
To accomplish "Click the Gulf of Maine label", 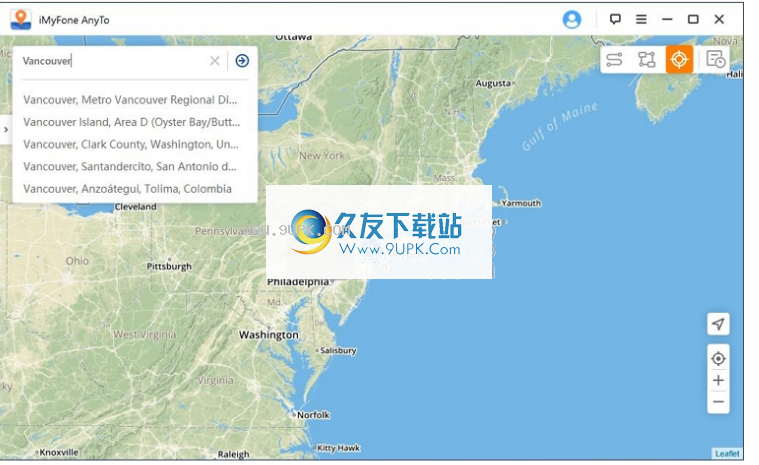I will (x=560, y=127).
